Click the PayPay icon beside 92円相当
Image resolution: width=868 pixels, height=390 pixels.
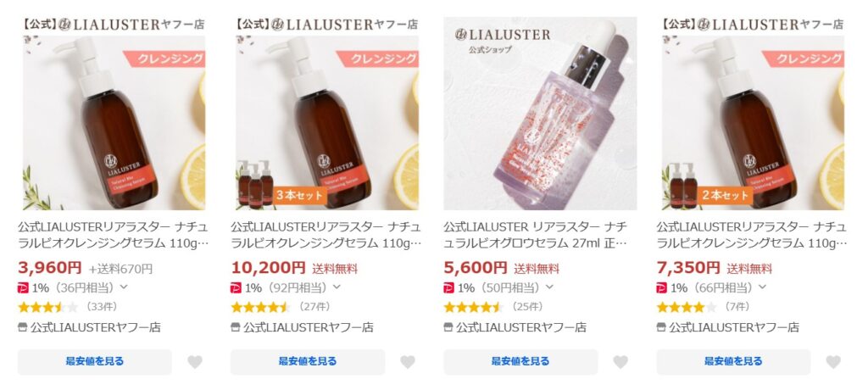click(236, 287)
